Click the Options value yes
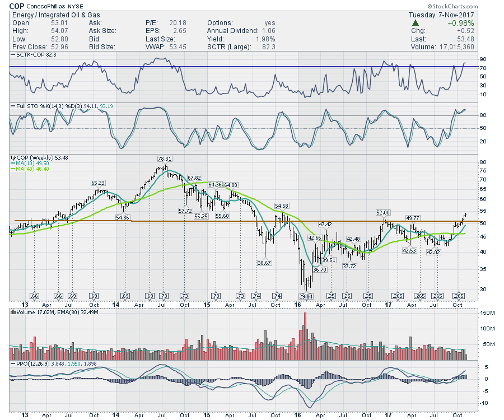 click(x=270, y=23)
